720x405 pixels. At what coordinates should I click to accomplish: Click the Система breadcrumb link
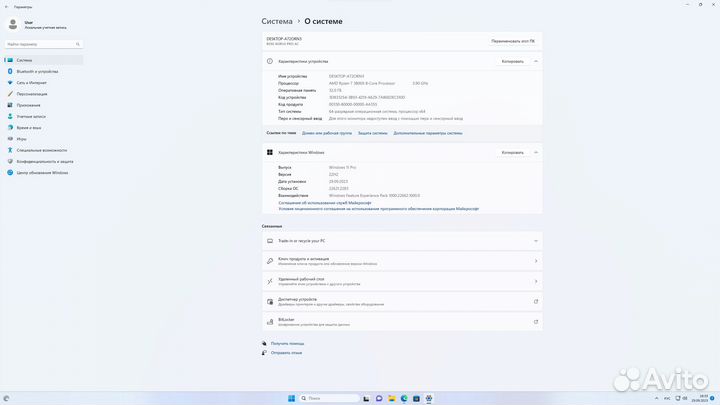pyautogui.click(x=277, y=21)
